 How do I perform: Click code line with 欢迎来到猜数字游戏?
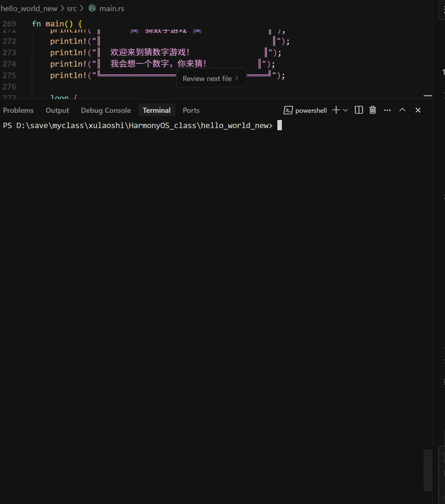tap(166, 52)
